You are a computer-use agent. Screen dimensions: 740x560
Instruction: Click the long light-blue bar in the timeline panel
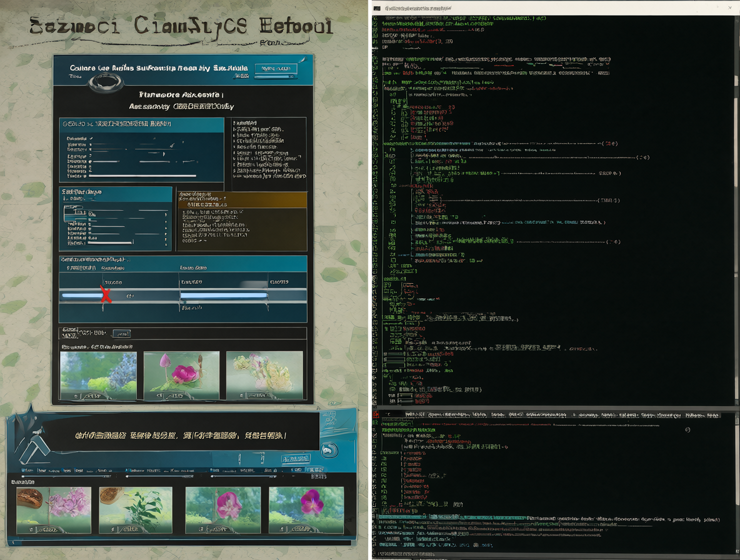224,296
